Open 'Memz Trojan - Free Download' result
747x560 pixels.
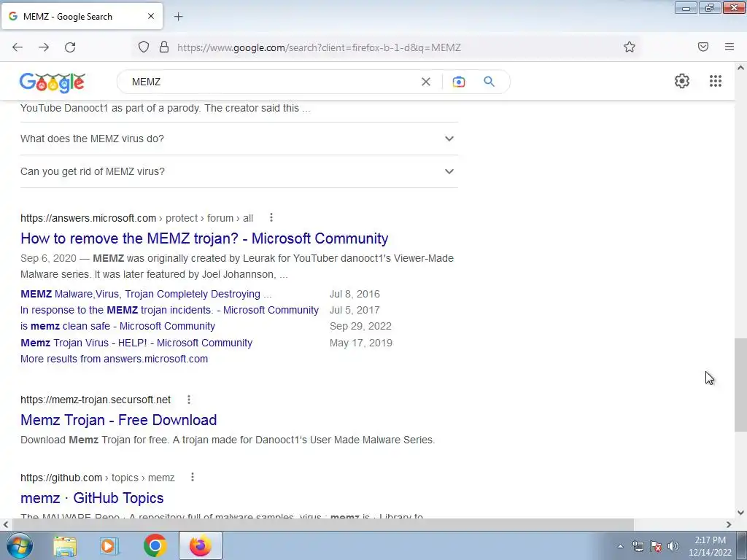119,420
